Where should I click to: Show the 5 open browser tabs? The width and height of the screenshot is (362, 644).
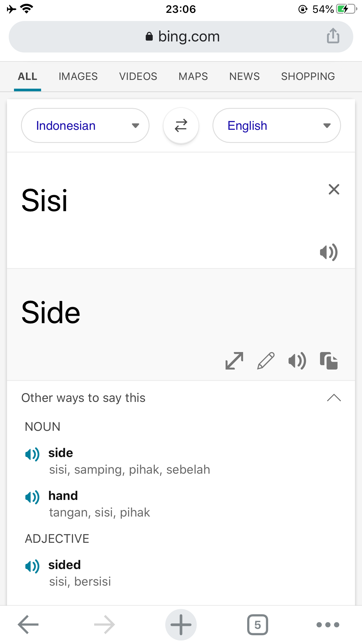click(257, 624)
